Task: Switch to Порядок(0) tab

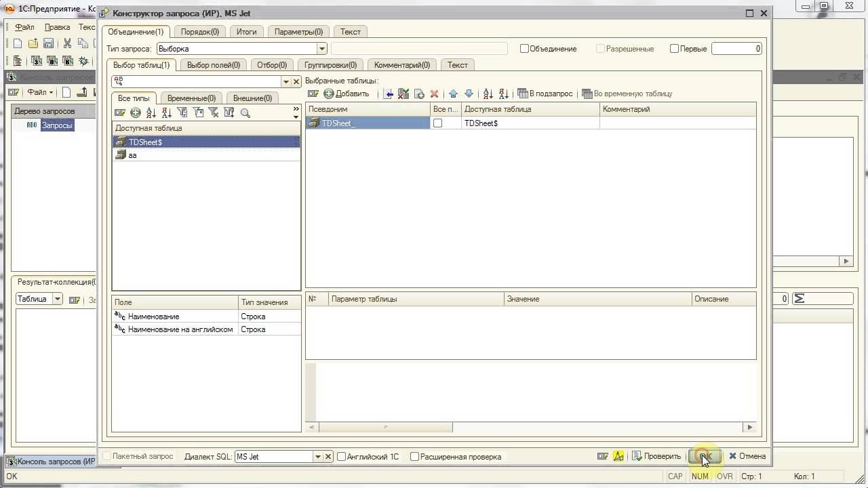Action: [x=200, y=32]
